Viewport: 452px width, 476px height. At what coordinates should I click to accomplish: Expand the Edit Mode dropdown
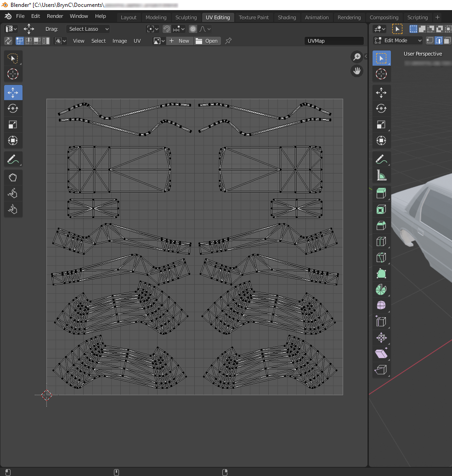[x=398, y=40]
